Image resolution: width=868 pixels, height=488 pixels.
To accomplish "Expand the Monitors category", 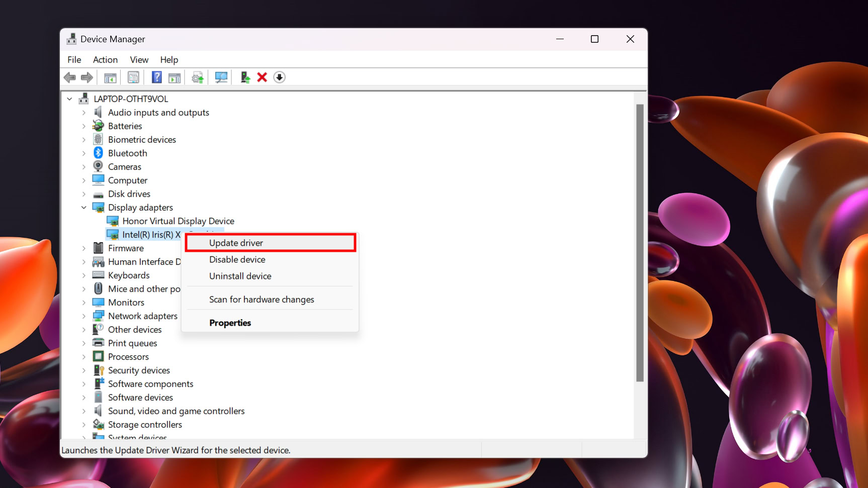I will click(x=84, y=303).
